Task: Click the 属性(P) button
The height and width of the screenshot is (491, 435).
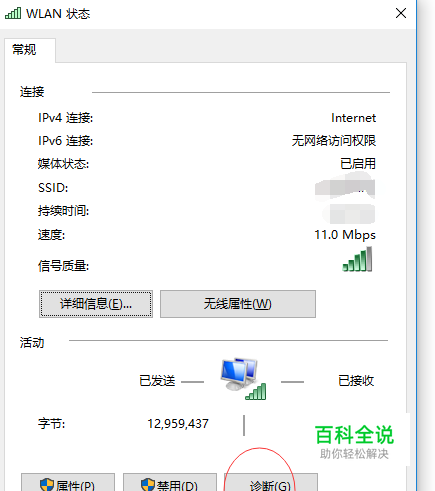Action: (68, 482)
